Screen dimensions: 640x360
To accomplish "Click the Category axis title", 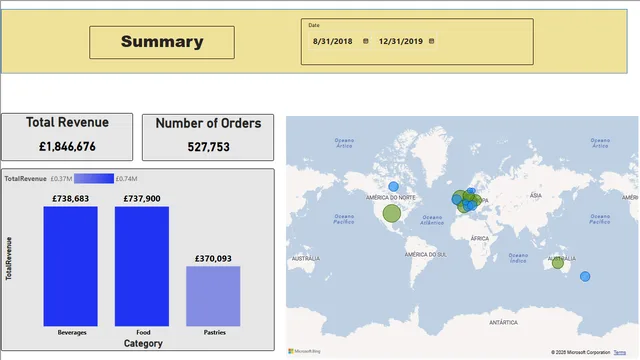I will 143,344.
